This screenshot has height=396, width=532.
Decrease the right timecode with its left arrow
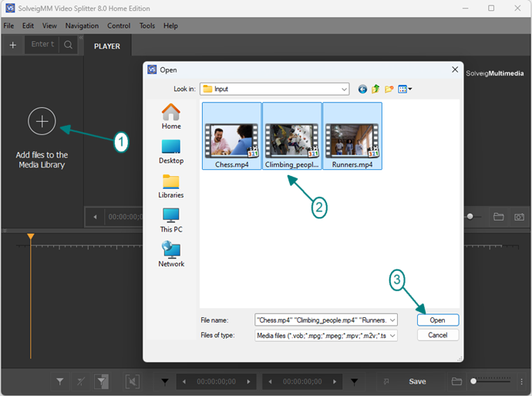(270, 382)
